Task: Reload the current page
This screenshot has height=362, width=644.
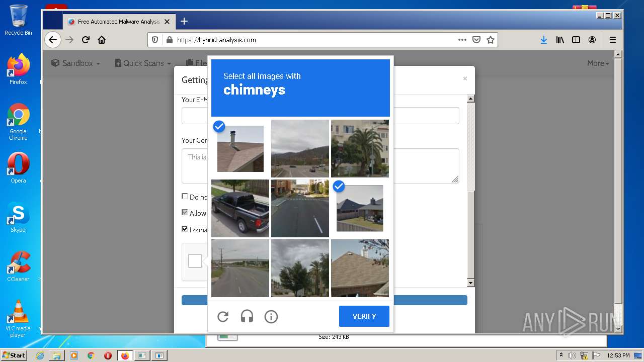Action: tap(86, 40)
